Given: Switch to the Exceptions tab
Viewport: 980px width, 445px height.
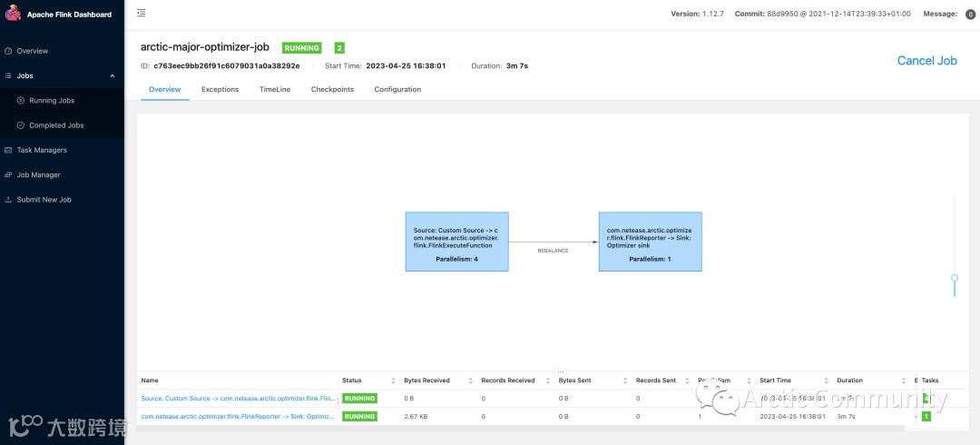Looking at the screenshot, I should (220, 90).
